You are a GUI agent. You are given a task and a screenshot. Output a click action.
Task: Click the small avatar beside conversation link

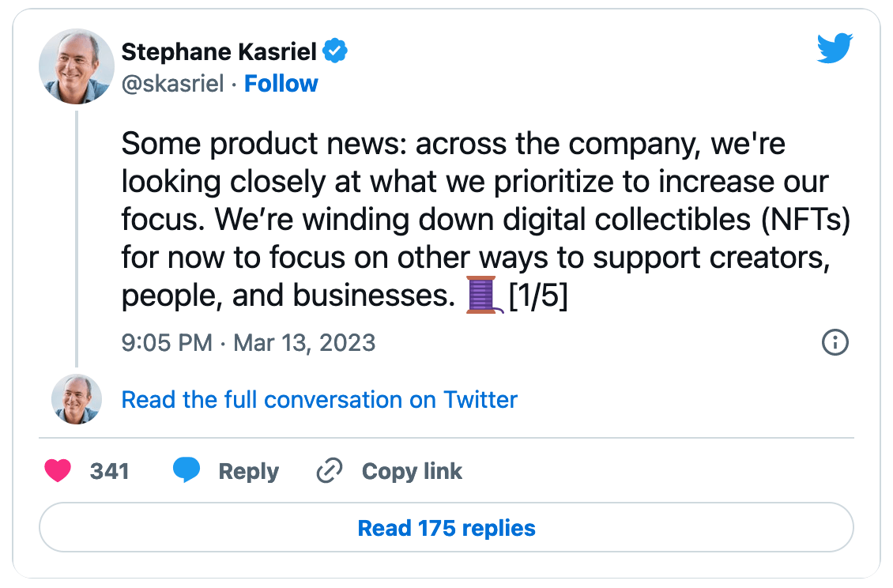point(77,399)
